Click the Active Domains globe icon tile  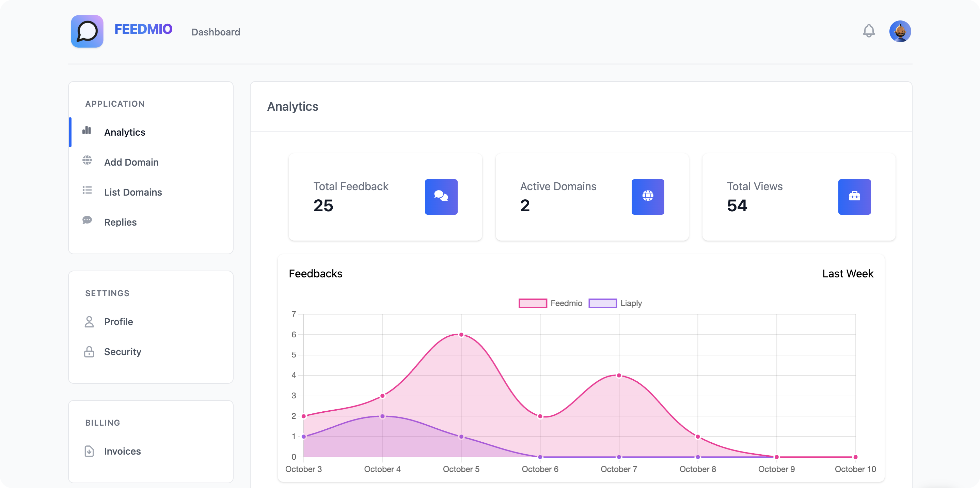tap(648, 197)
